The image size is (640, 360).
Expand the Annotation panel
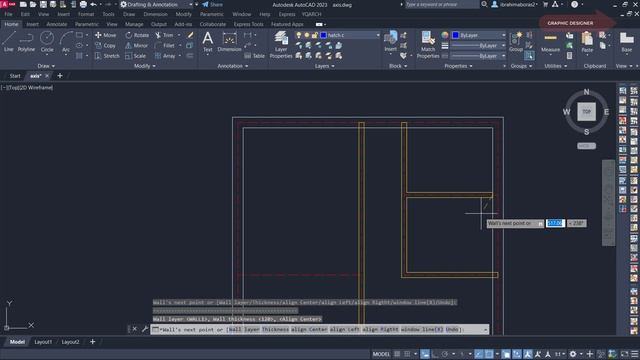[233, 66]
